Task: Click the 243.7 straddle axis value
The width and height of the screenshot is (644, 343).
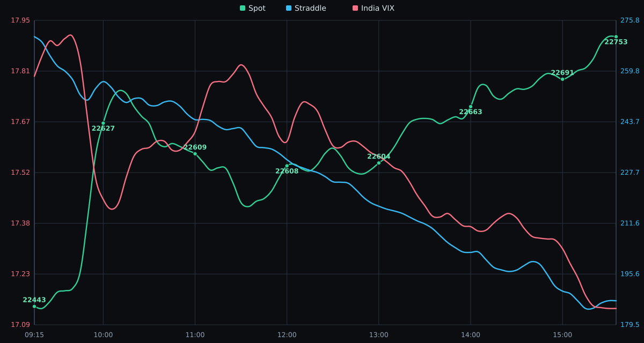Action: pos(630,122)
